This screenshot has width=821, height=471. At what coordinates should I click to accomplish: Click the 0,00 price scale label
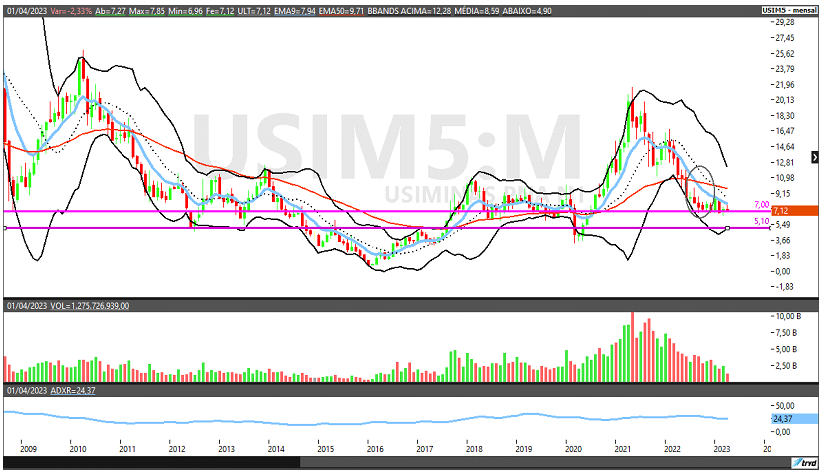pyautogui.click(x=783, y=271)
